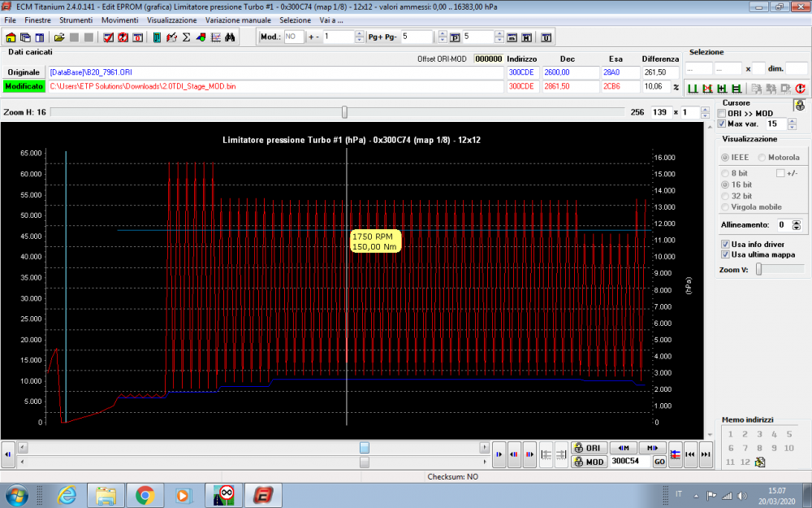Click the red checkmark checksum icon
This screenshot has width=812, height=508.
108,37
